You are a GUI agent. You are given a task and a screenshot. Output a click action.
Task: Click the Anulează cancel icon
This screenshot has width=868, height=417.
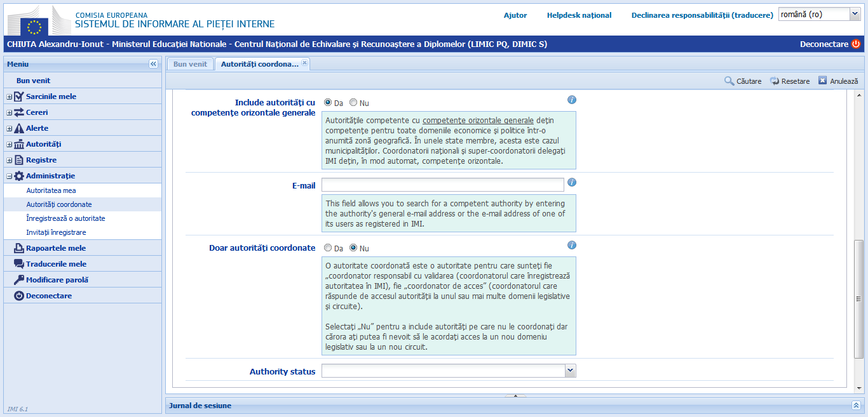point(822,81)
